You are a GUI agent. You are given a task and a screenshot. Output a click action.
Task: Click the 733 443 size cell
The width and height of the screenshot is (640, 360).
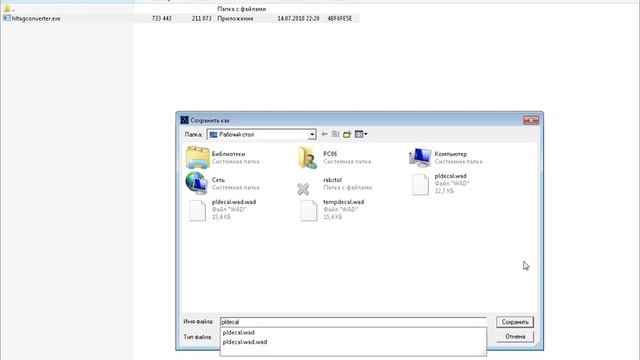click(162, 18)
